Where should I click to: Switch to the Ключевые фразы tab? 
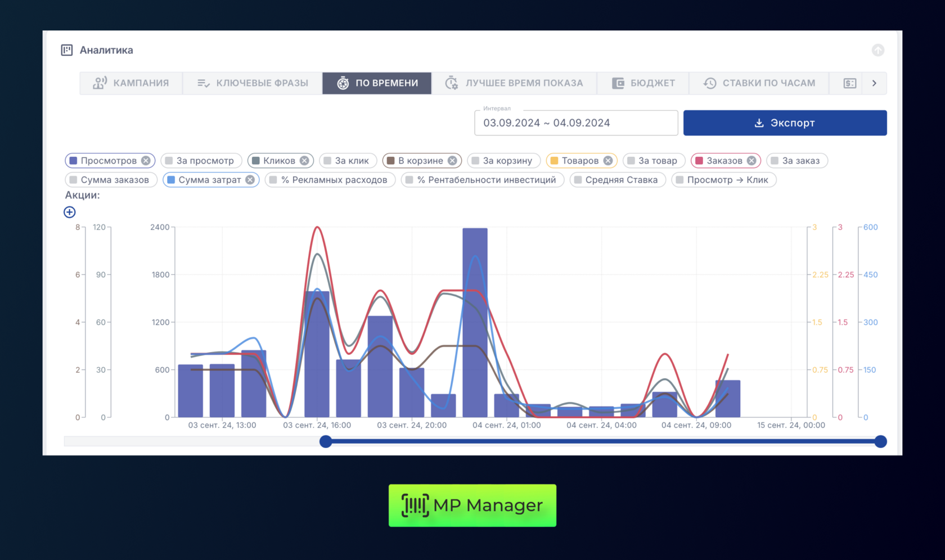[253, 83]
